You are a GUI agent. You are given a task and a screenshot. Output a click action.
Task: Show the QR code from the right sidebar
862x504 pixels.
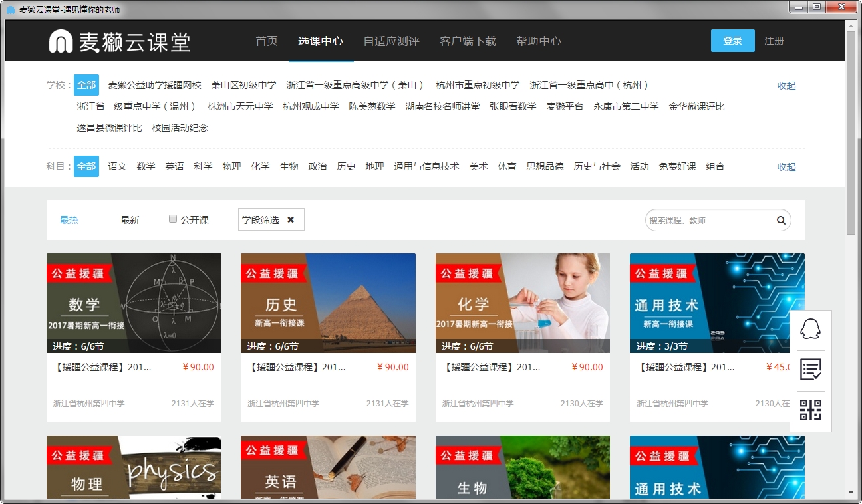tap(810, 411)
